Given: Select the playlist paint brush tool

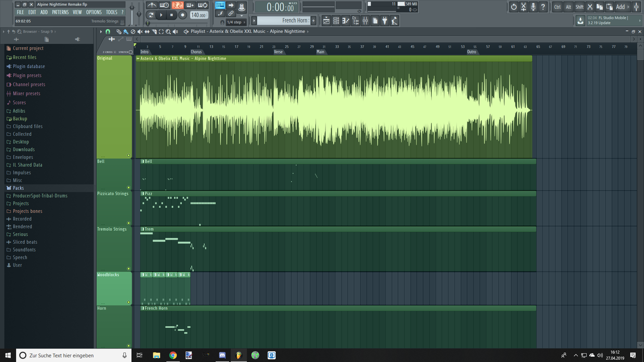Looking at the screenshot, I should coord(126,31).
